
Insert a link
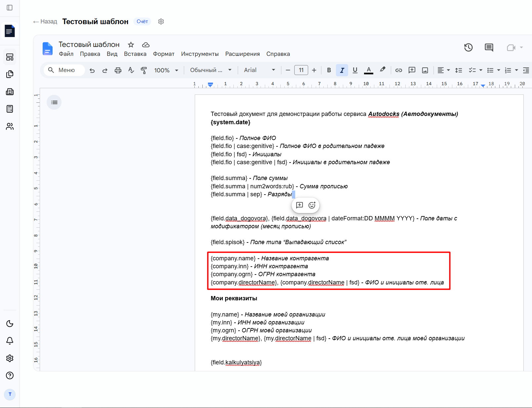(x=398, y=70)
